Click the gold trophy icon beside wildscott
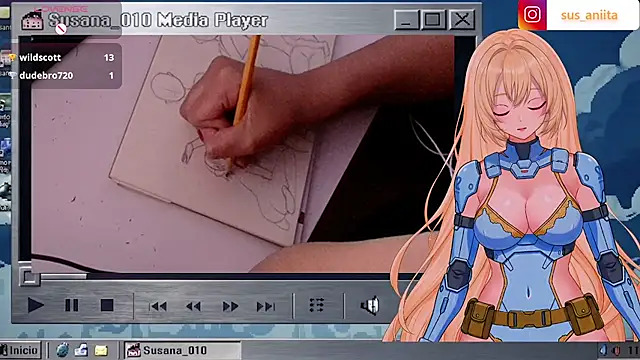 [x=12, y=58]
